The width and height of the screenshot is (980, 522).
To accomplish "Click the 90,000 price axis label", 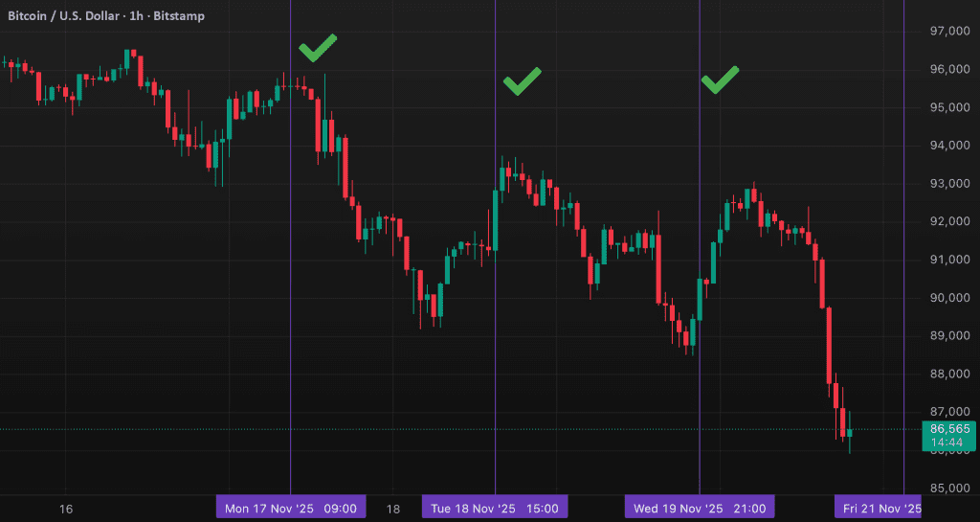I will tap(949, 298).
